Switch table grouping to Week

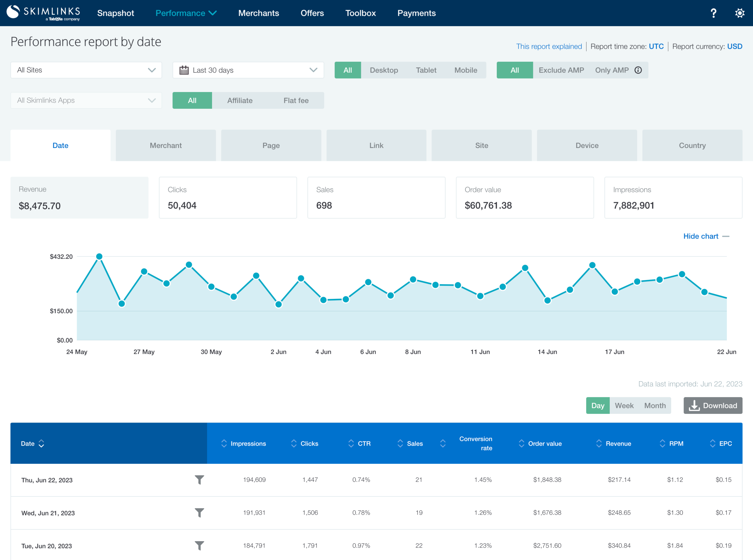tap(624, 405)
